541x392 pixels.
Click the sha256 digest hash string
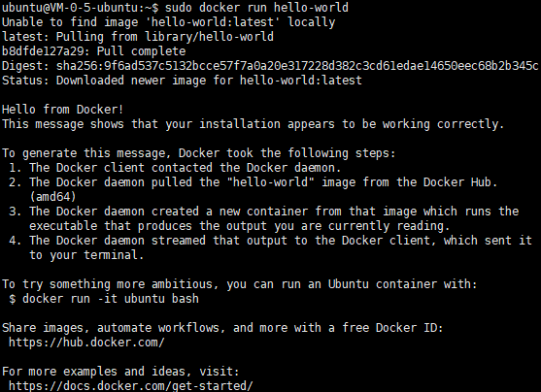click(x=297, y=66)
